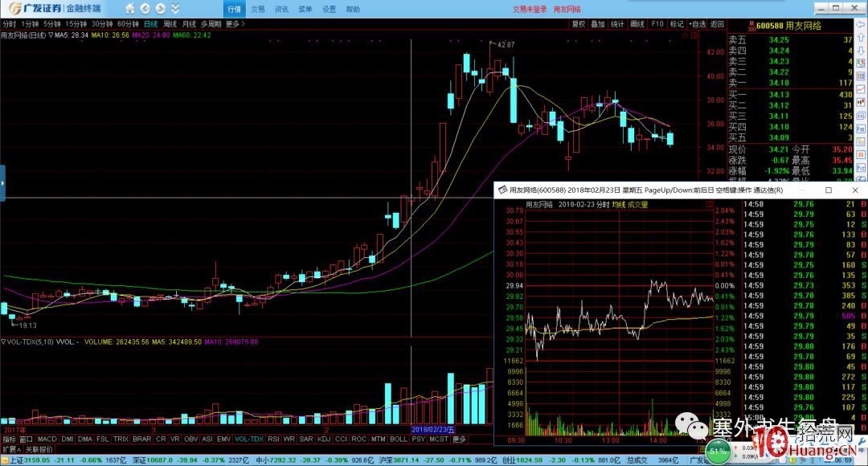Switch to the 分时 chart period

(x=9, y=24)
